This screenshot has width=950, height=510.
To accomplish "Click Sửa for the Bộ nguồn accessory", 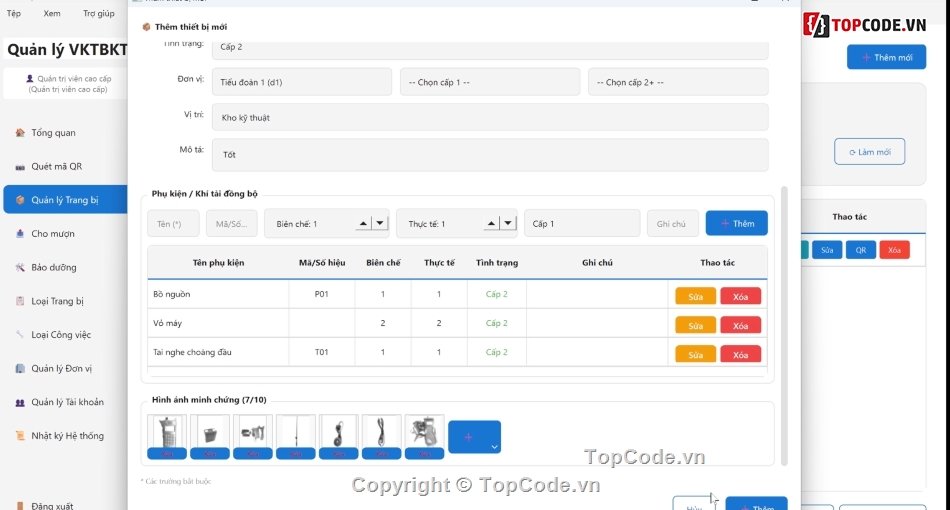I will [x=695, y=296].
